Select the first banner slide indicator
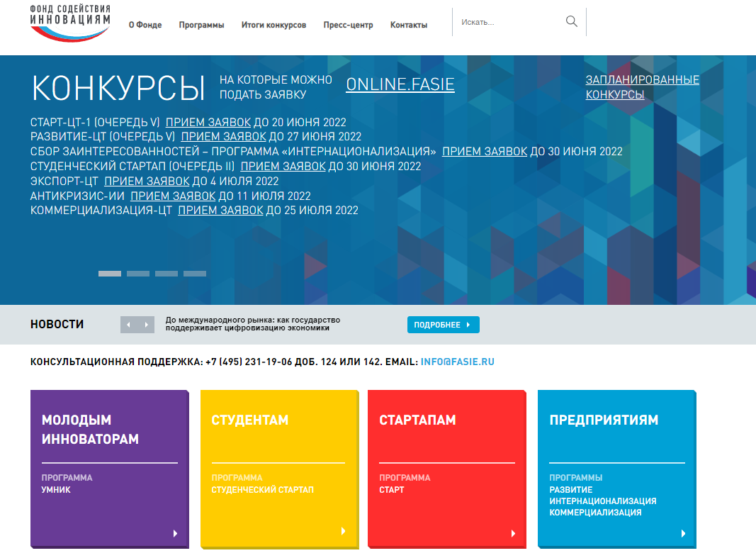Image resolution: width=756 pixels, height=553 pixels. [x=110, y=274]
